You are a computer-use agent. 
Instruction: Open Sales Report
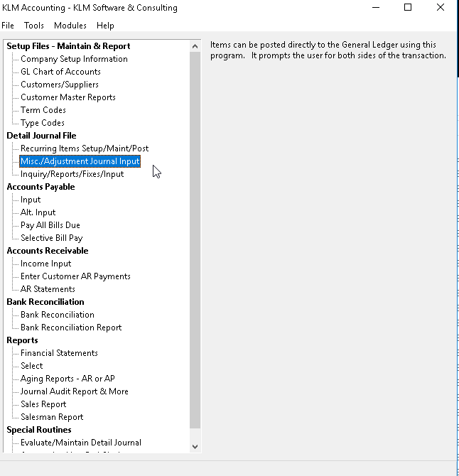tap(43, 404)
